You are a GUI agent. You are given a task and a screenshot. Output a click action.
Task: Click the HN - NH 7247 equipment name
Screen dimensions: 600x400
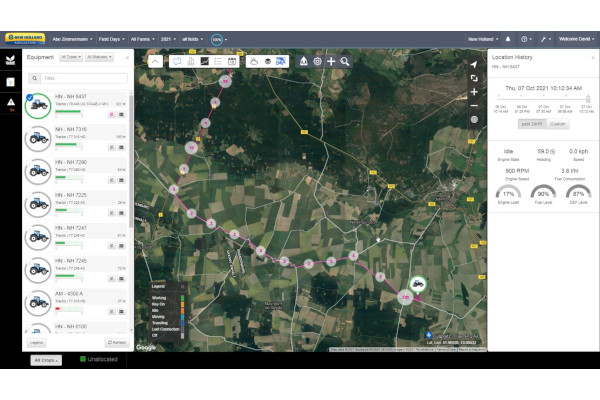pos(71,228)
